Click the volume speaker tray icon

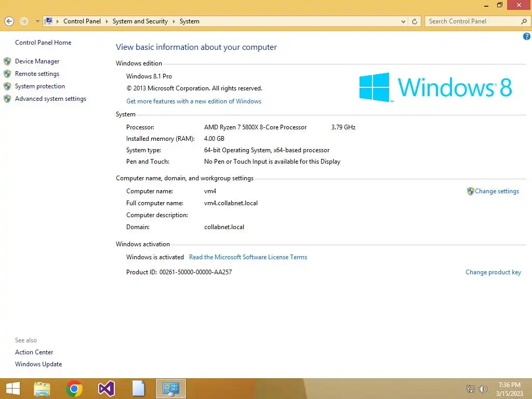[x=483, y=389]
